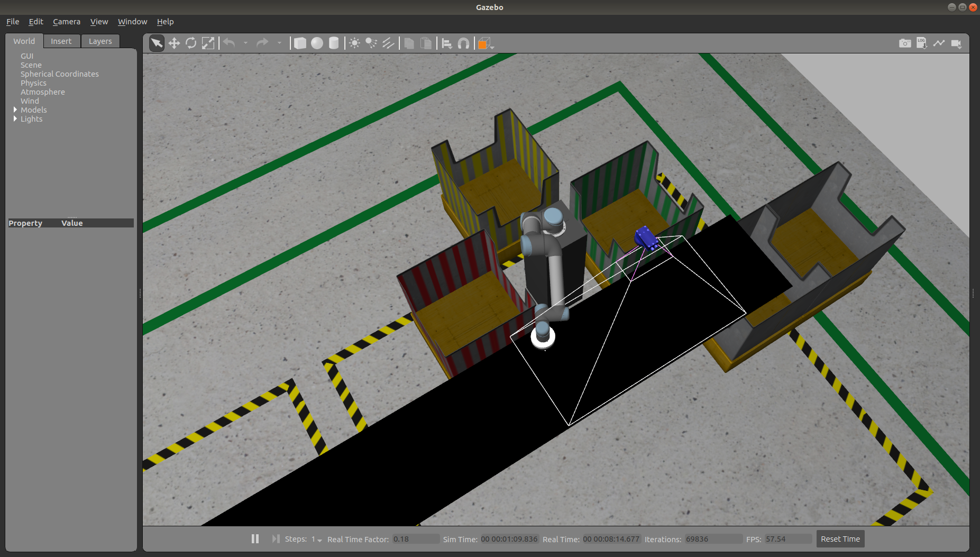
Task: Open the File menu
Action: (13, 22)
